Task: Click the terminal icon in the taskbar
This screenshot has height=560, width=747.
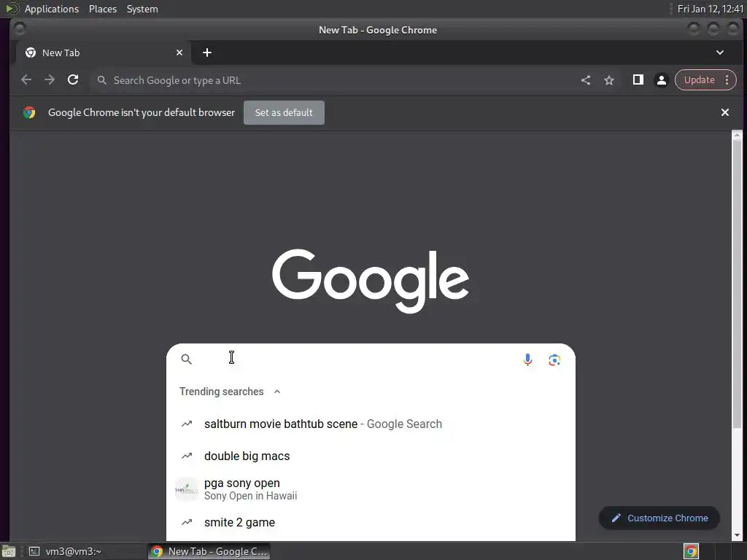Action: 34,551
